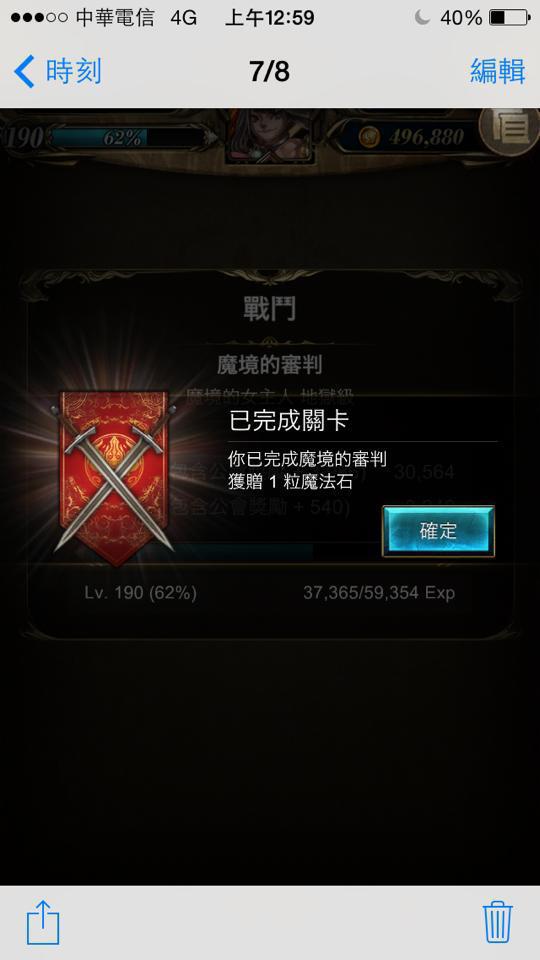Confirm with the 確定 button
Viewport: 540px width, 960px height.
pos(438,531)
